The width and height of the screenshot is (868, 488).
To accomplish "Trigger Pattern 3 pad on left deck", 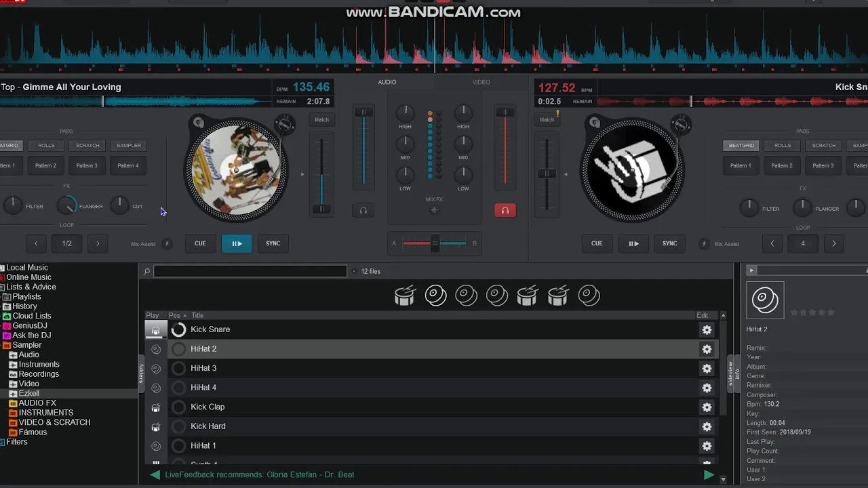I will pos(87,165).
